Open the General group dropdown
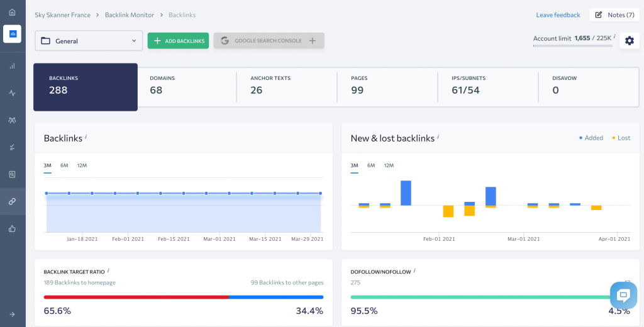This screenshot has height=327, width=644. (89, 41)
